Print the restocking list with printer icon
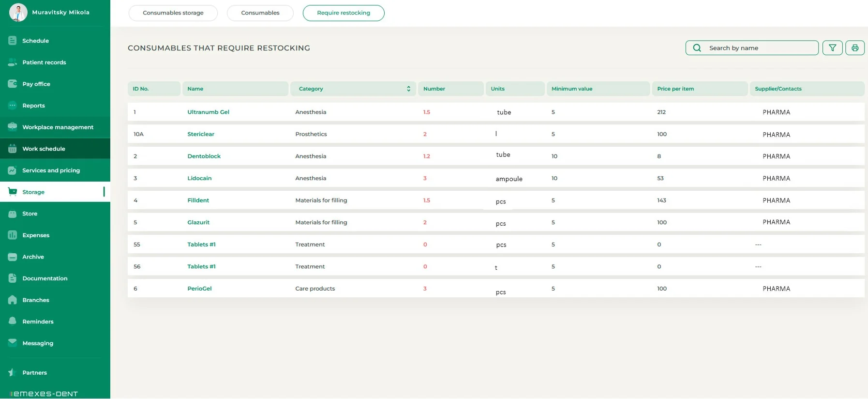The width and height of the screenshot is (868, 399). [x=855, y=48]
